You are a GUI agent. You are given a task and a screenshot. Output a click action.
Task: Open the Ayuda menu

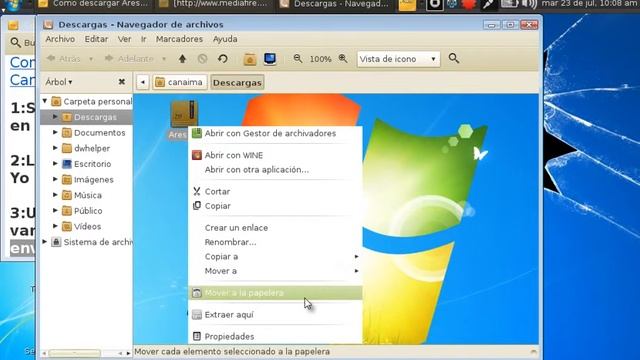[225, 39]
